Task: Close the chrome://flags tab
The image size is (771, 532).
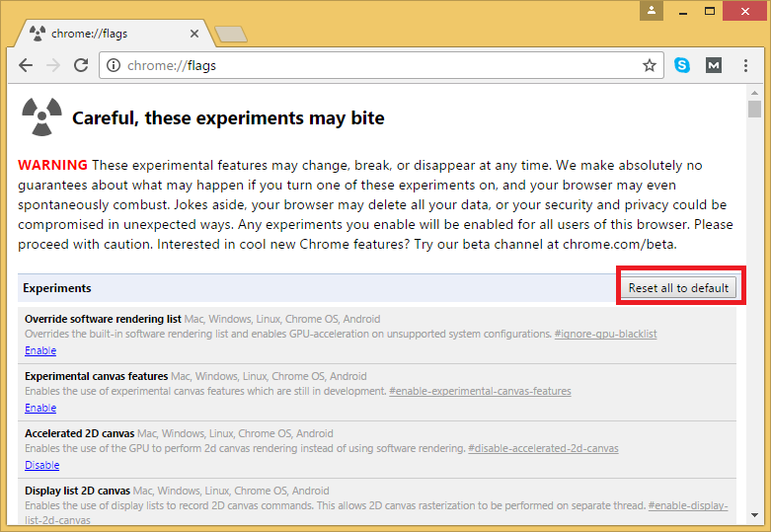Action: coord(194,34)
